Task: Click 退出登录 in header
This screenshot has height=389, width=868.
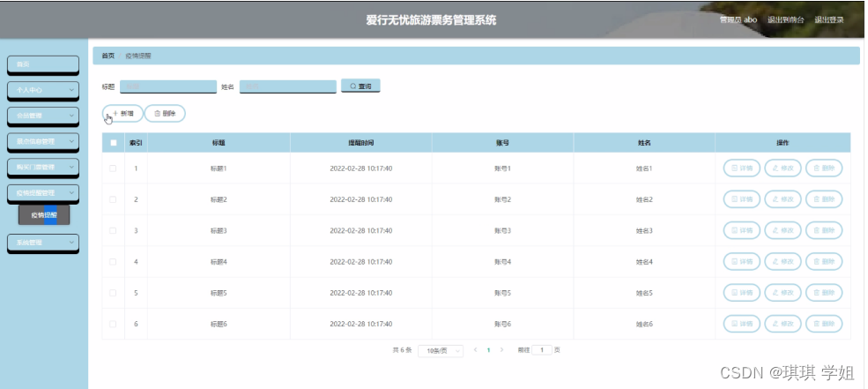Action: click(829, 19)
